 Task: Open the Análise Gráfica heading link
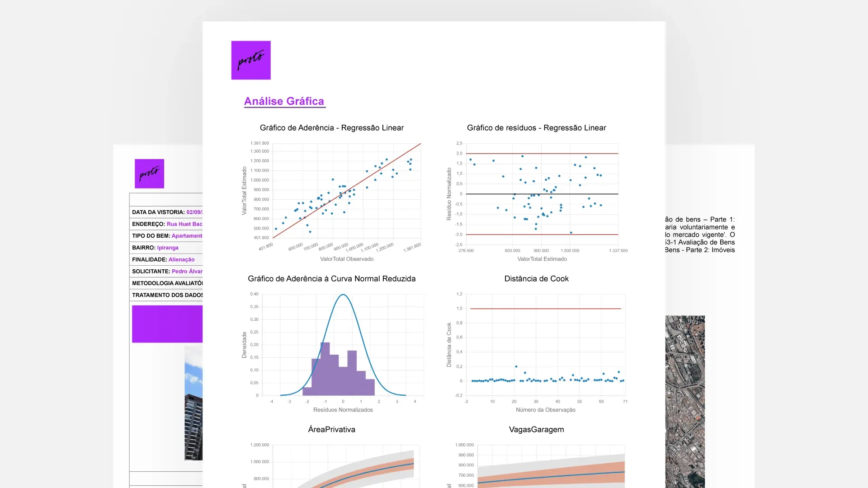pyautogui.click(x=284, y=101)
